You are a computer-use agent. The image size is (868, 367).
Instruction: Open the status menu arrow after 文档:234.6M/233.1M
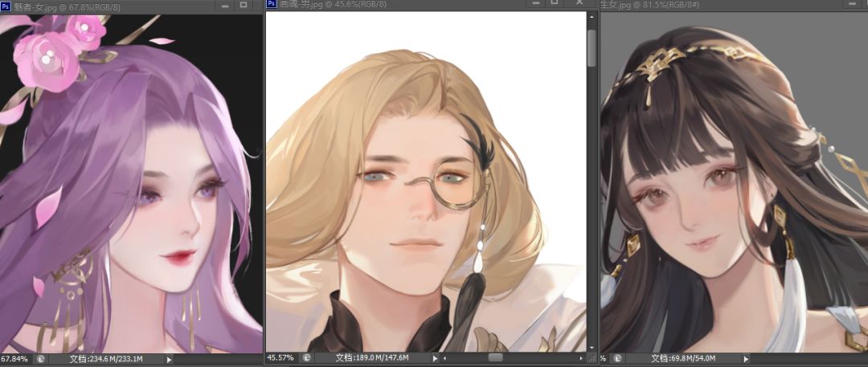[x=169, y=359]
